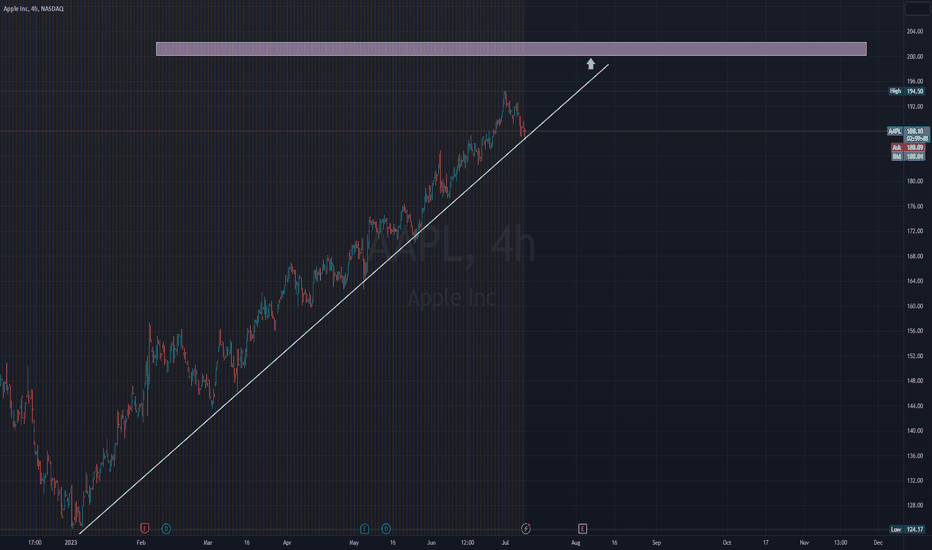Click the 180.00 price axis value
This screenshot has width=932, height=550.
[914, 181]
